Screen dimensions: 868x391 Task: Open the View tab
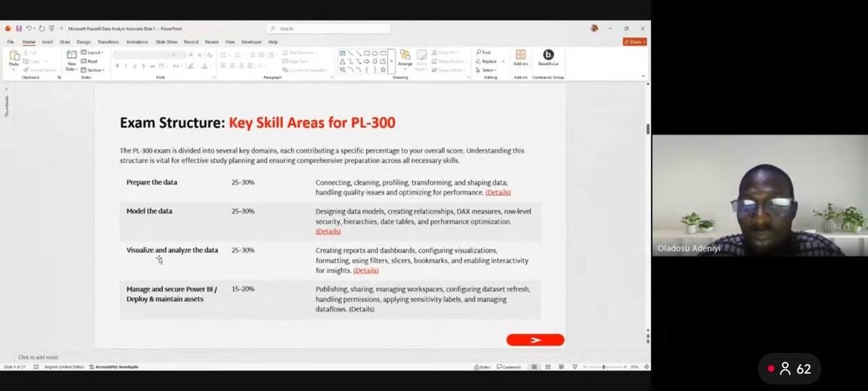pos(230,42)
